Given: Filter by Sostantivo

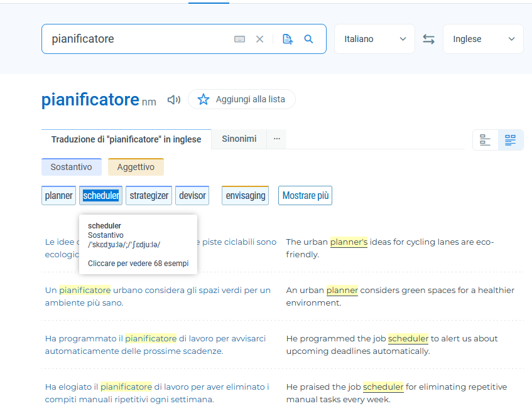Looking at the screenshot, I should pyautogui.click(x=71, y=167).
